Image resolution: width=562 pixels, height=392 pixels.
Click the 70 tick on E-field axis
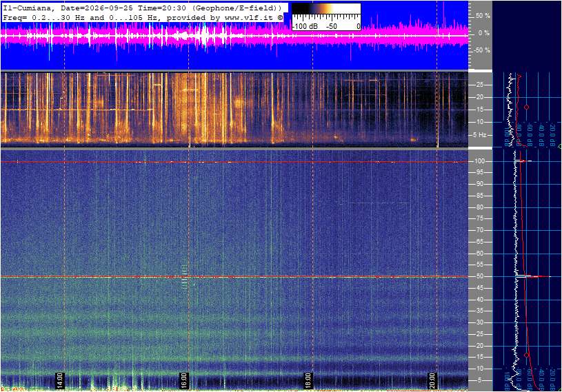(x=479, y=230)
